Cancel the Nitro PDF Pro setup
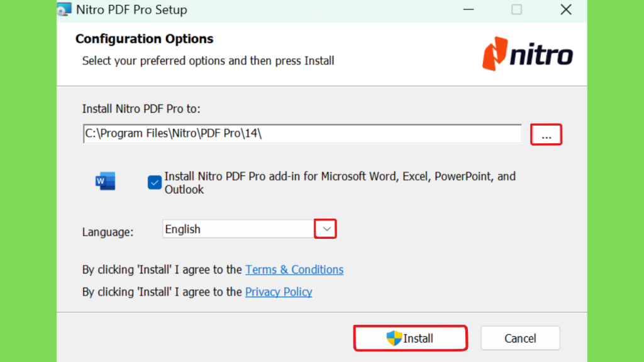The width and height of the screenshot is (644, 362). (520, 338)
